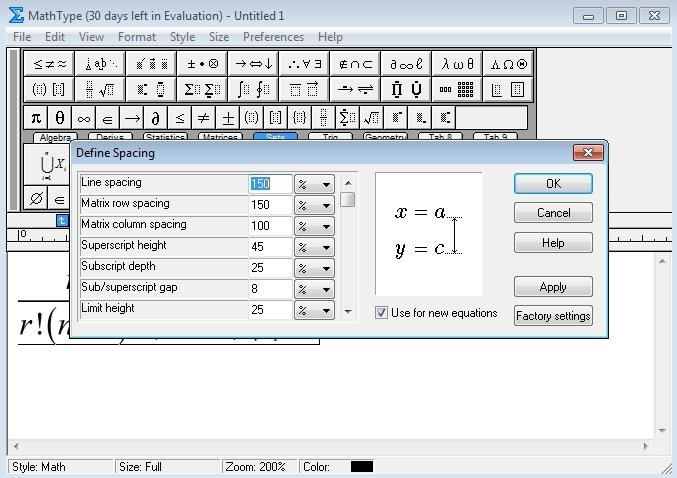
Task: Open the Help menu
Action: 330,37
